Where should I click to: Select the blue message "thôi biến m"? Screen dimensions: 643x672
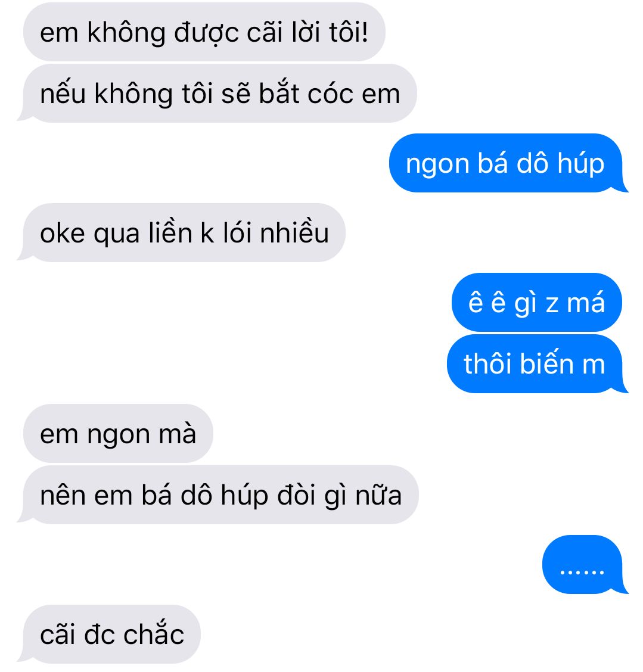pos(538,364)
